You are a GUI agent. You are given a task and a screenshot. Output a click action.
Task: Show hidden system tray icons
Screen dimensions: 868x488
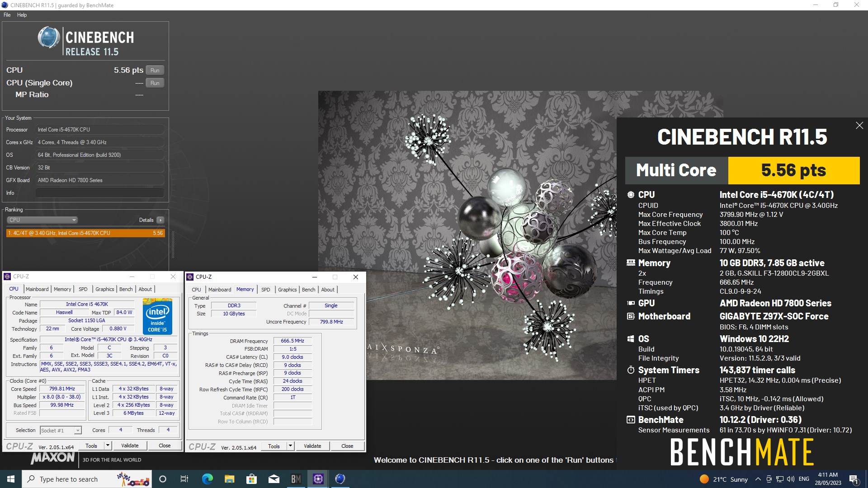[758, 479]
